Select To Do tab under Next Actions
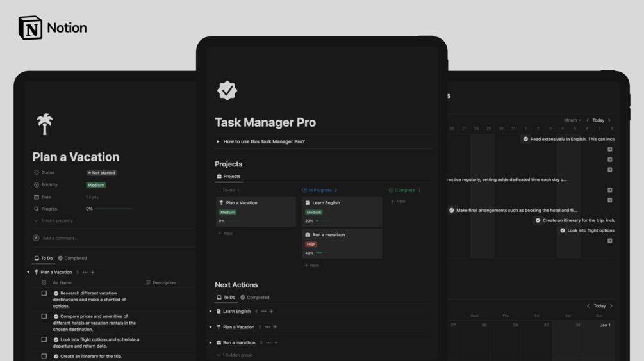The image size is (644, 361). [x=226, y=298]
